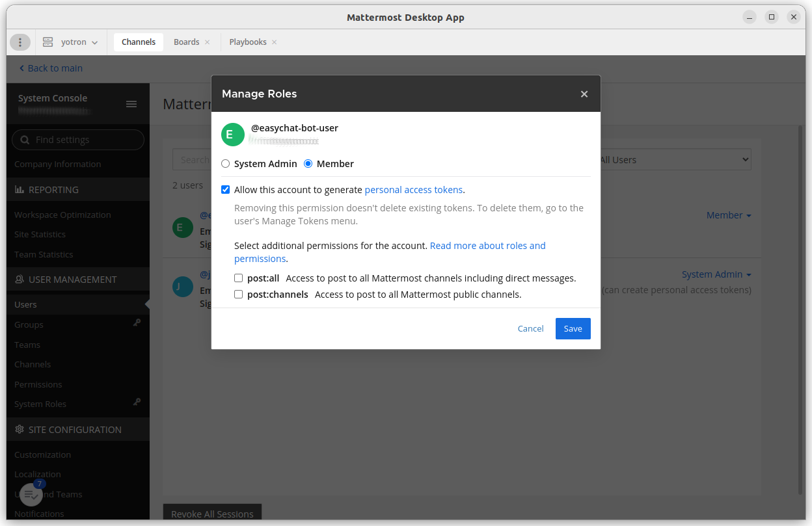Enable the post:all permission checkbox
Viewport: 812px width, 526px height.
pyautogui.click(x=239, y=278)
